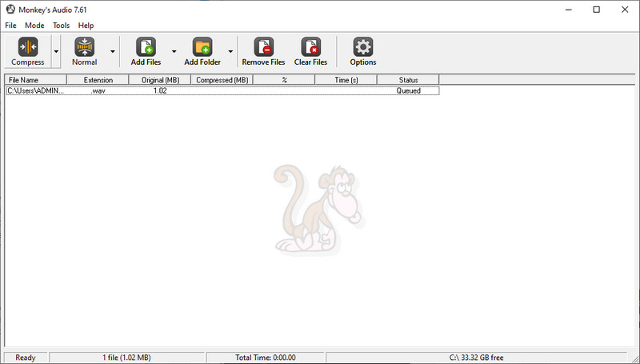Viewport: 640px width, 364px height.
Task: Sort by Original (MB) column header
Action: pyautogui.click(x=159, y=80)
